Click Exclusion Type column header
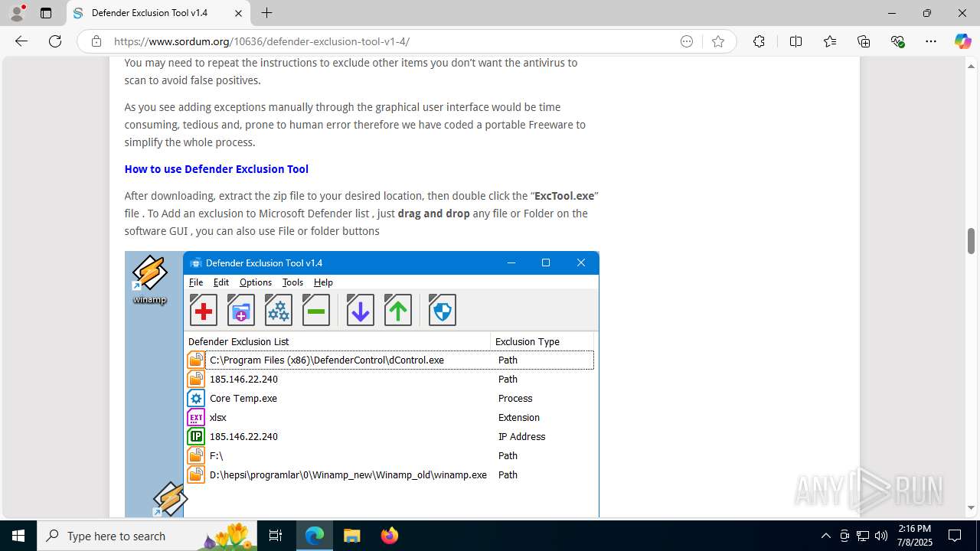 (542, 341)
